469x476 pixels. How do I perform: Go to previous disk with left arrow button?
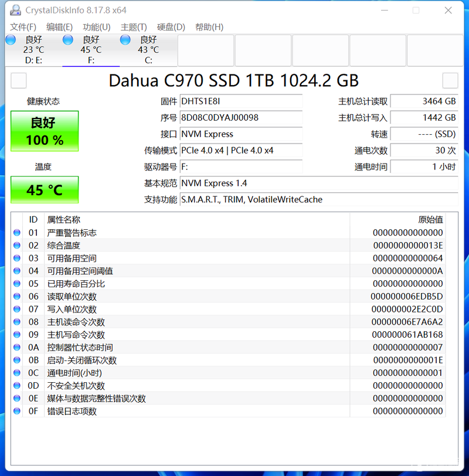tap(19, 80)
